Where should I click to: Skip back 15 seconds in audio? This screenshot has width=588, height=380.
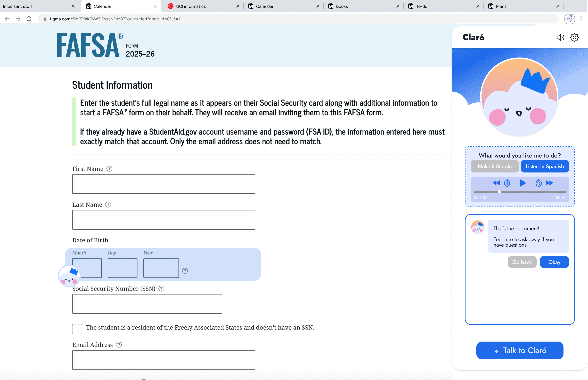[507, 183]
